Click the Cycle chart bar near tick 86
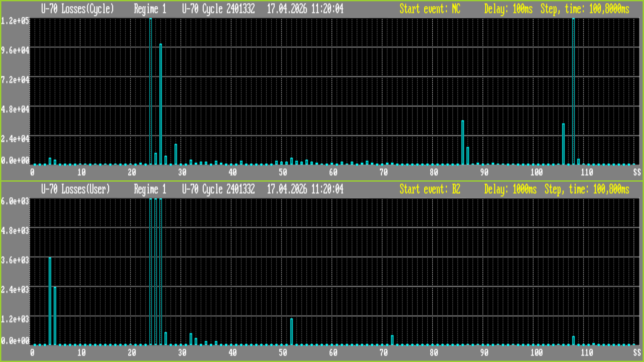The height and width of the screenshot is (362, 644). pyautogui.click(x=463, y=142)
